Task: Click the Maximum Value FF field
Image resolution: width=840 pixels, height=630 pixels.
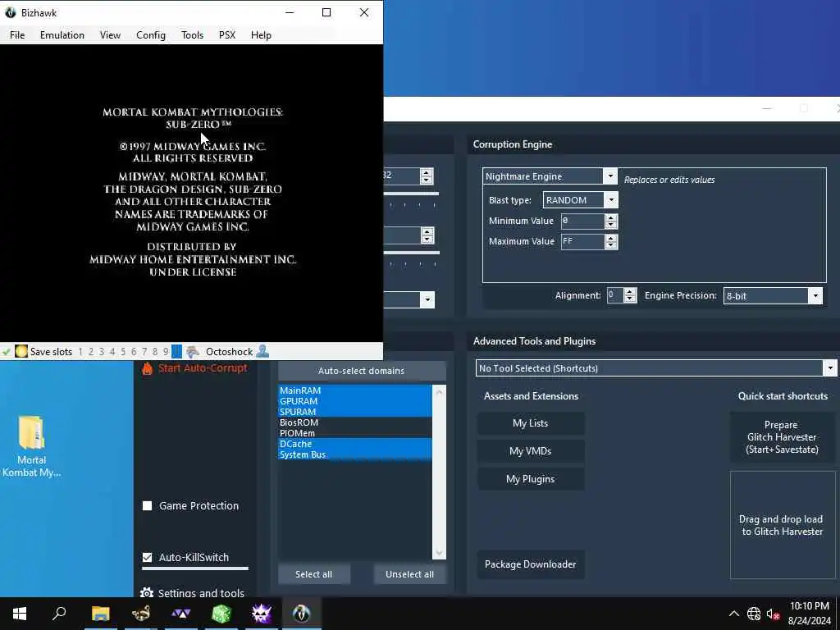Action: [x=583, y=242]
